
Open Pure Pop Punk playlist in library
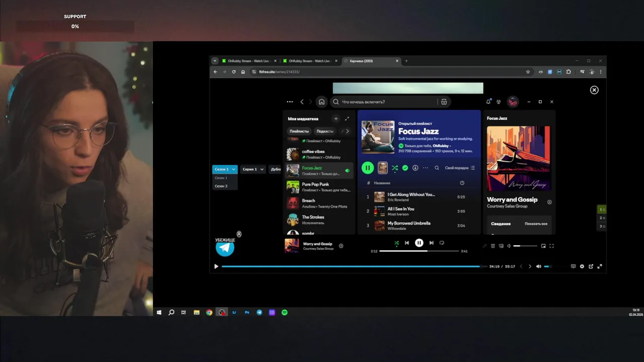[318, 187]
